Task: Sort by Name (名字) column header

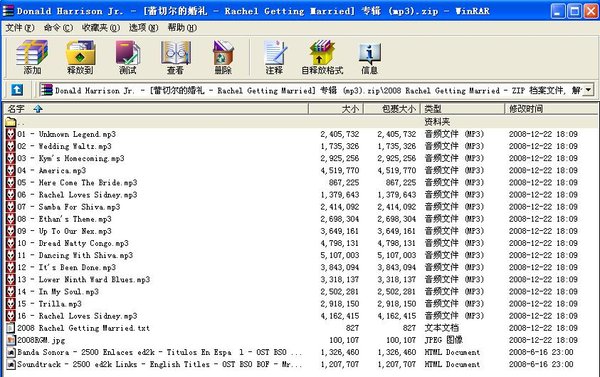Action: tap(156, 109)
